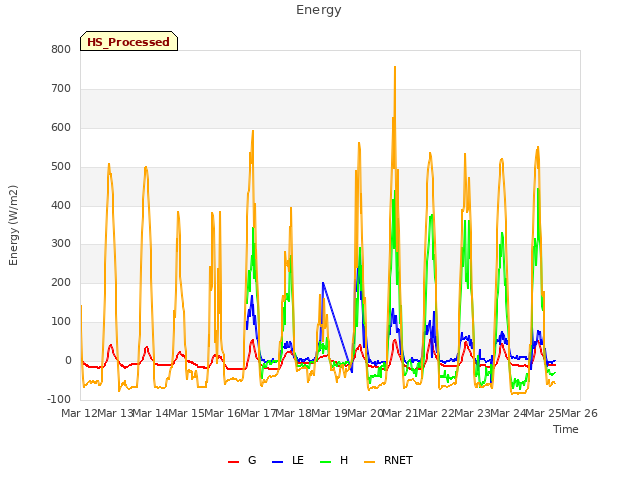Click the 500 y-axis tick label

(x=61, y=167)
